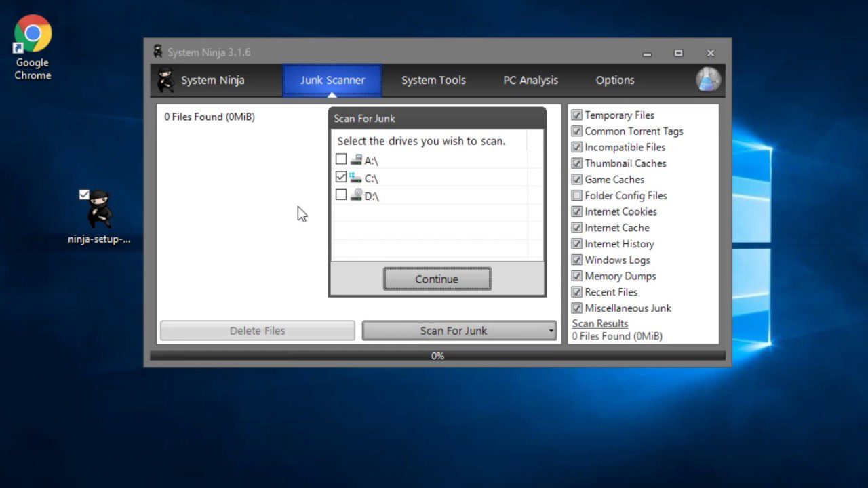Click the '0 Files Found (0MiB)' text in results list

(210, 117)
